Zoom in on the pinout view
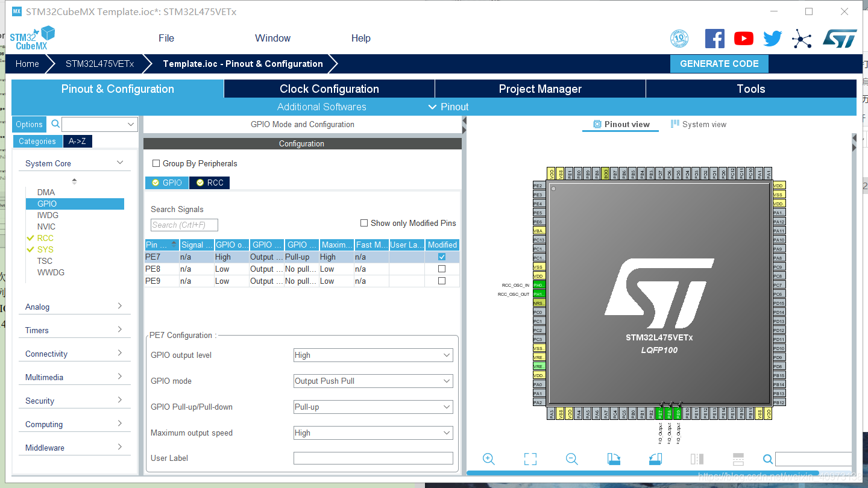 [x=489, y=459]
